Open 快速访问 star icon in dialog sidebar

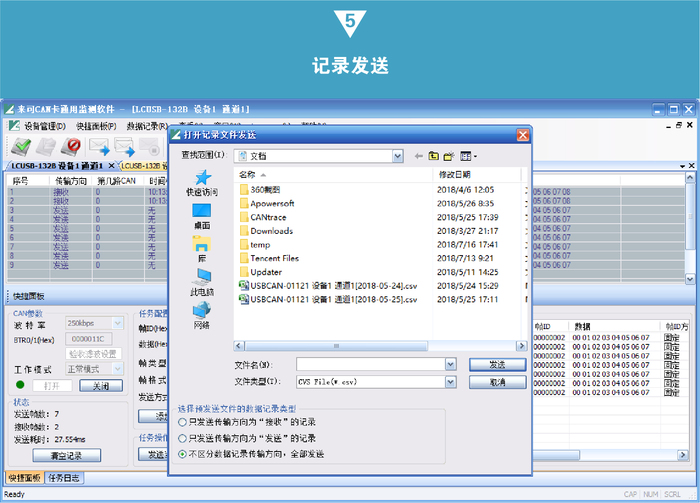click(202, 178)
